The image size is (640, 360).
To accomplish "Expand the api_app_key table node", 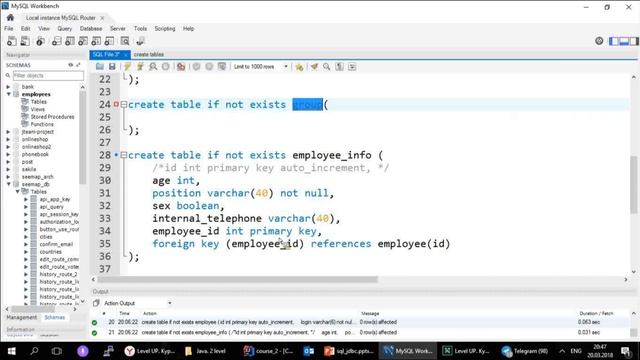I will click(26, 199).
